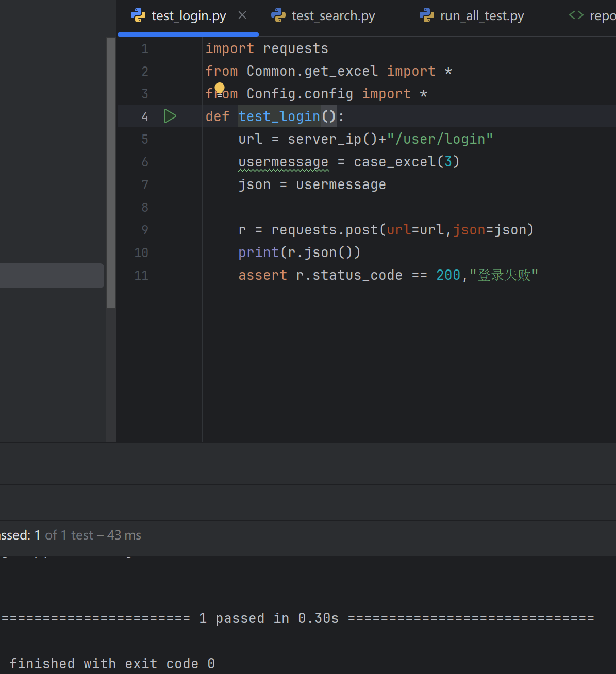Image resolution: width=616 pixels, height=674 pixels.
Task: Click the 'of 1 test – 43 ms' status text
Action: (x=93, y=535)
